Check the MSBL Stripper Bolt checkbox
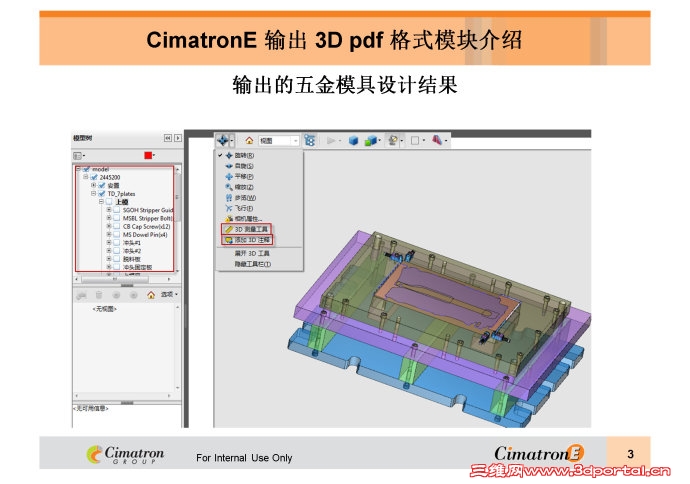690x484 pixels. 117,218
